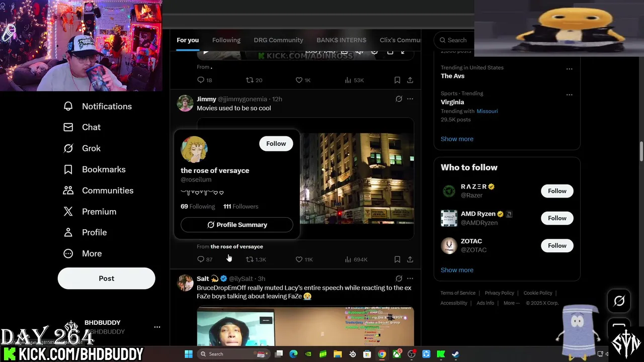Open Grok explain on Salt's post

pyautogui.click(x=399, y=279)
